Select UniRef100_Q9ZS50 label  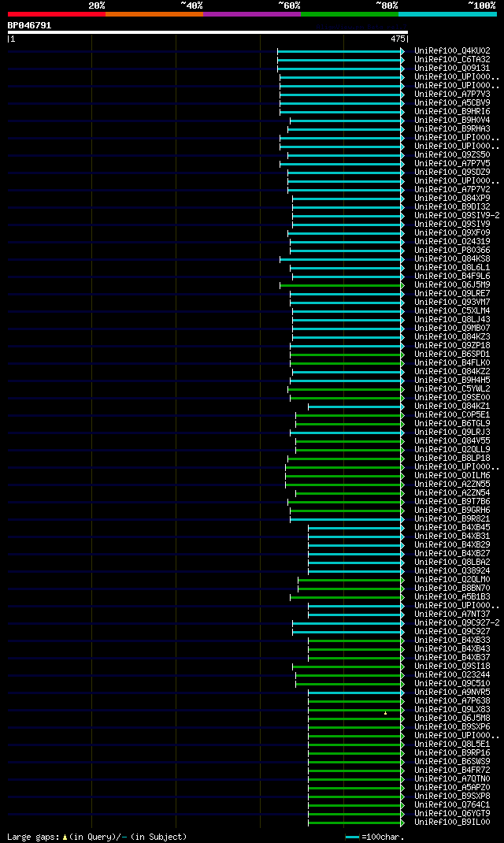point(452,155)
